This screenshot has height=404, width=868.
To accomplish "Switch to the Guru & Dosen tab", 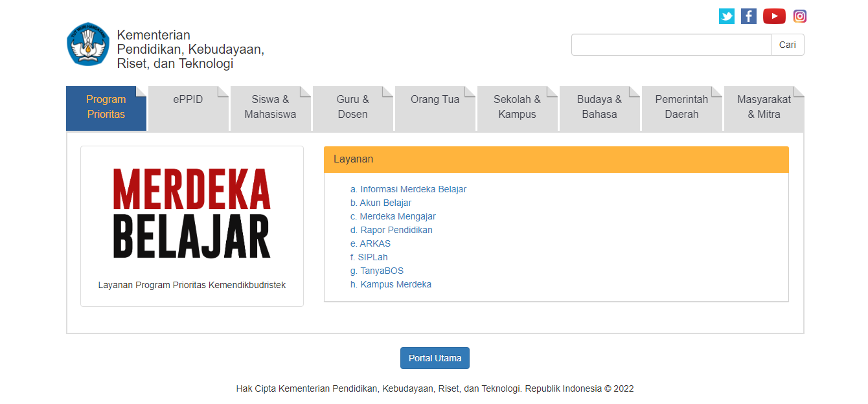I will (353, 108).
